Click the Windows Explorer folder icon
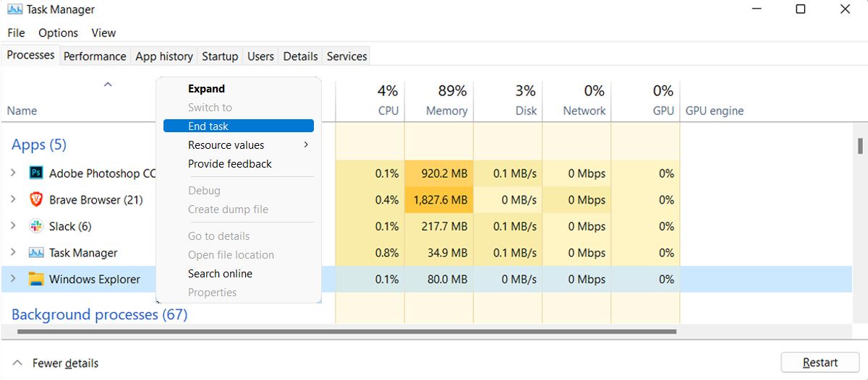 36,280
